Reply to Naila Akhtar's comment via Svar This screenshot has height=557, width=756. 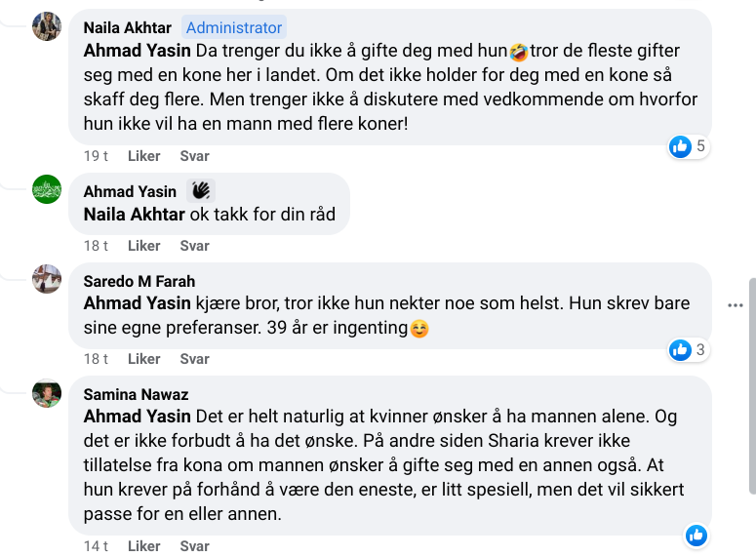pyautogui.click(x=195, y=156)
